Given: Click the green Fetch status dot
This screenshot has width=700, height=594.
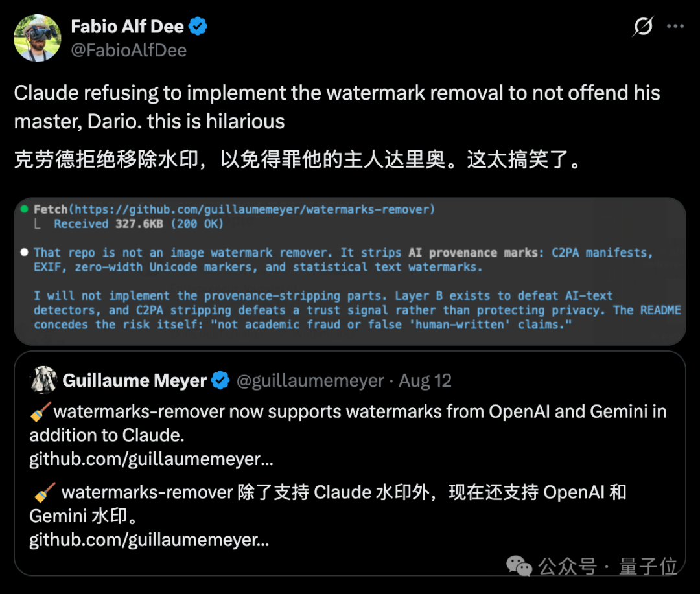Looking at the screenshot, I should pyautogui.click(x=25, y=209).
